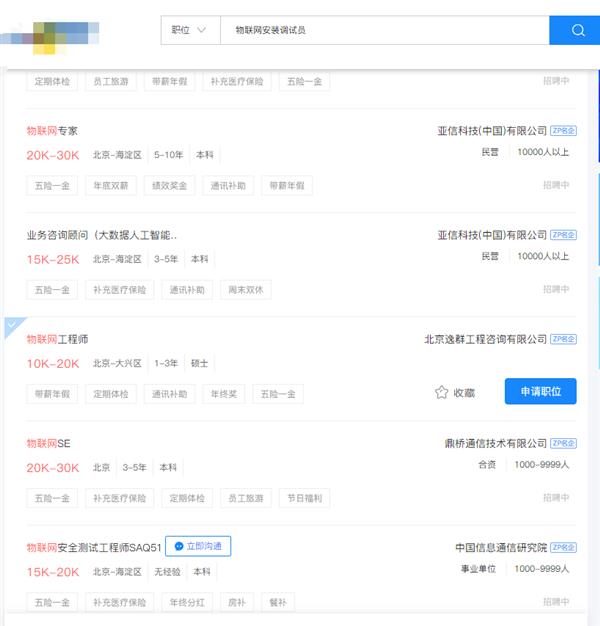
Task: Open 亚信科技(中国)有限公司 on 业务咨询顾问 row
Action: point(492,235)
